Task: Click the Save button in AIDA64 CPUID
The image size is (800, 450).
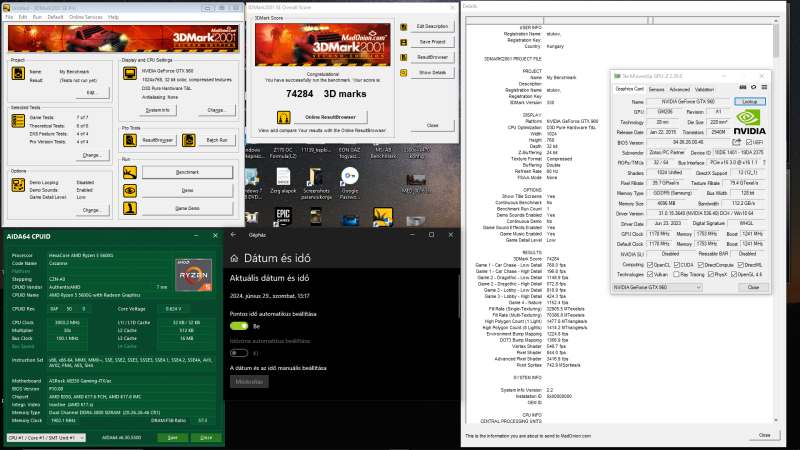Action: coord(172,438)
